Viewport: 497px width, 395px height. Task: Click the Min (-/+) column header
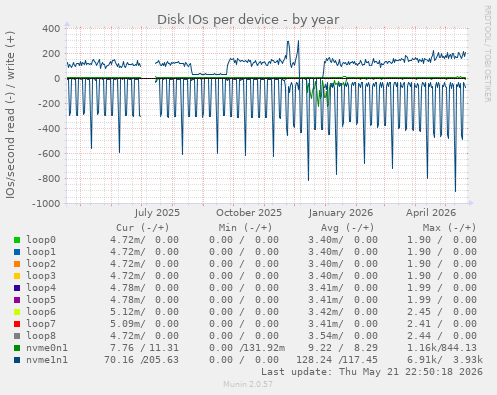tap(246, 228)
